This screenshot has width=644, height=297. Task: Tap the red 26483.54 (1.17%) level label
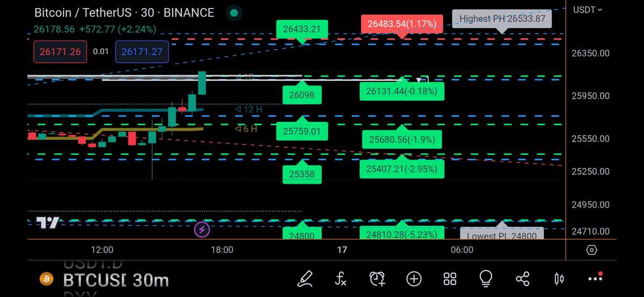(402, 24)
